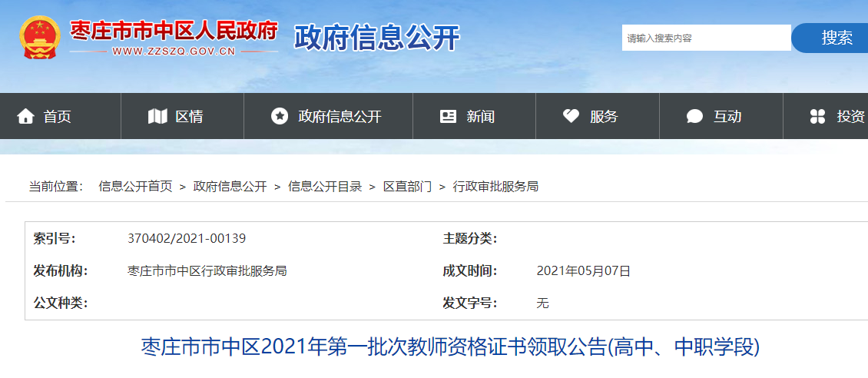Click the 索引号 label
868x378 pixels.
55,239
